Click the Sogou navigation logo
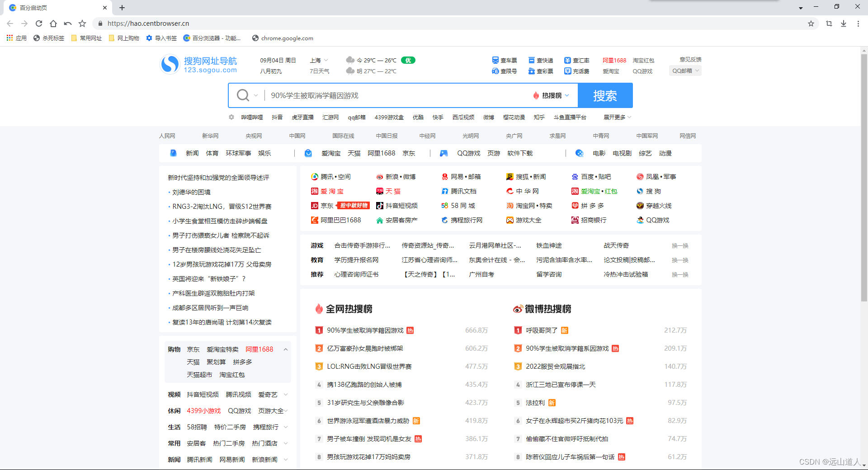 198,65
